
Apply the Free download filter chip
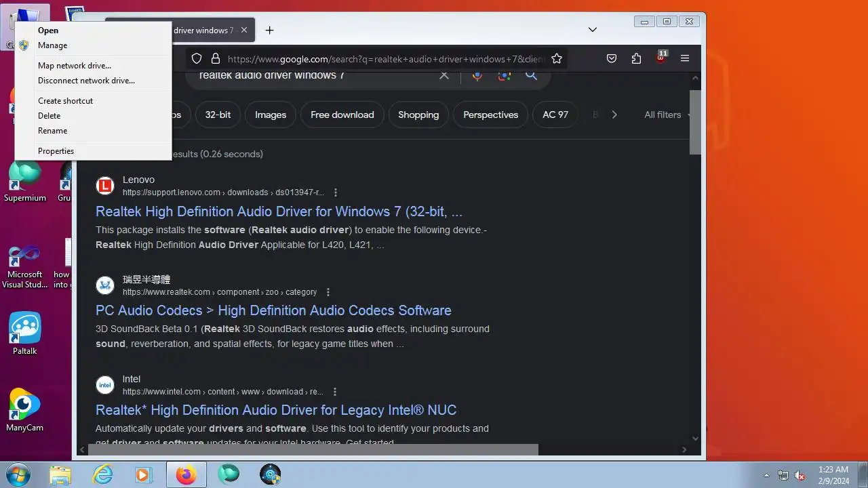point(342,115)
